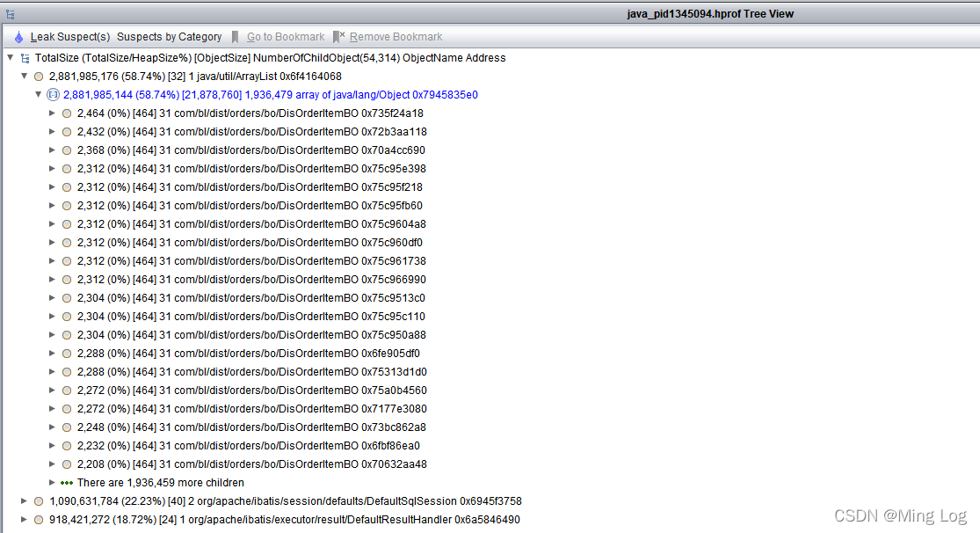Click object icon of DisOrderItemBO 0x735f24a18
This screenshot has width=980, height=533.
click(x=67, y=113)
